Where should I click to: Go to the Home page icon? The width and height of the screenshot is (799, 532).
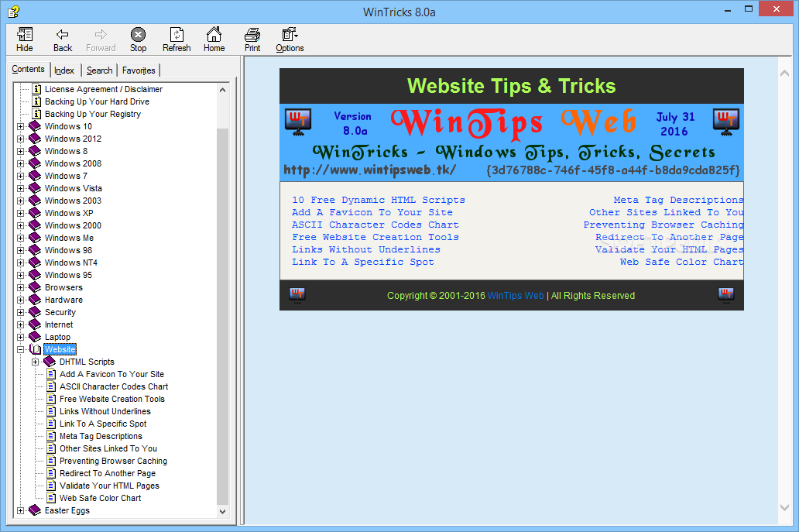(214, 39)
